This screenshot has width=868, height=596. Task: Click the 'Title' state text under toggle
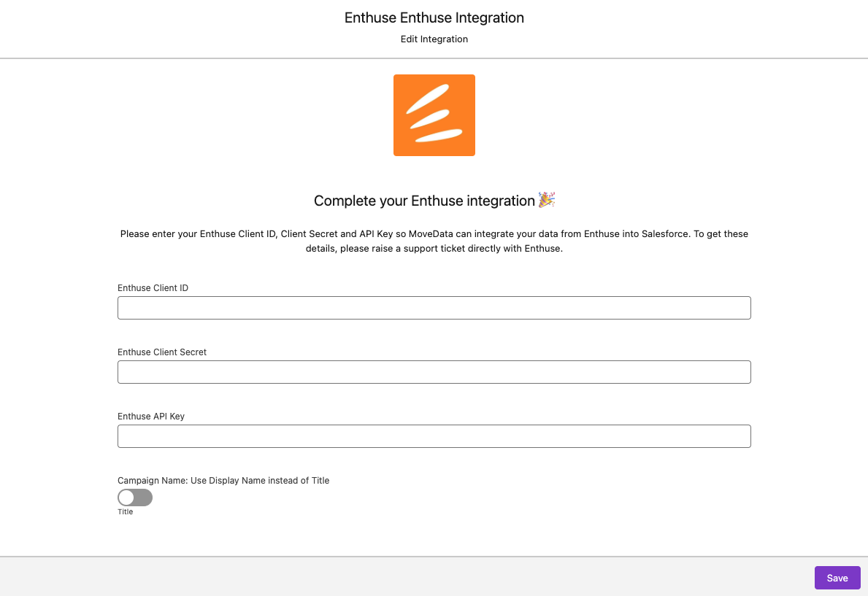click(x=126, y=512)
